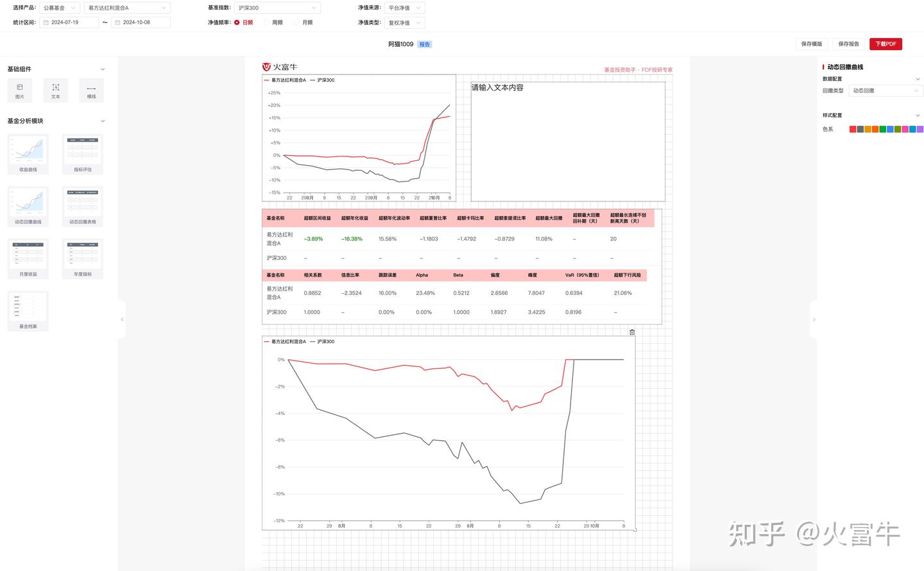Click the 15.58% annualized volatility value
The height and width of the screenshot is (571, 924).
point(388,239)
